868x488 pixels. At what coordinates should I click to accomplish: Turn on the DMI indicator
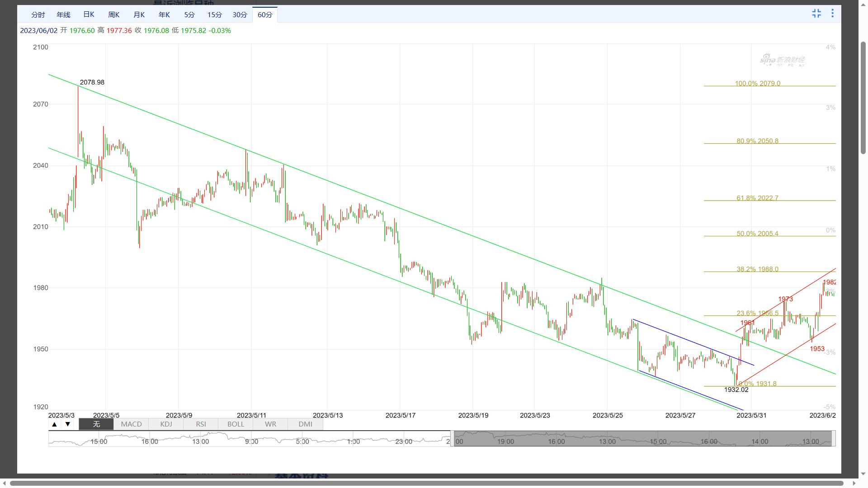tap(305, 424)
